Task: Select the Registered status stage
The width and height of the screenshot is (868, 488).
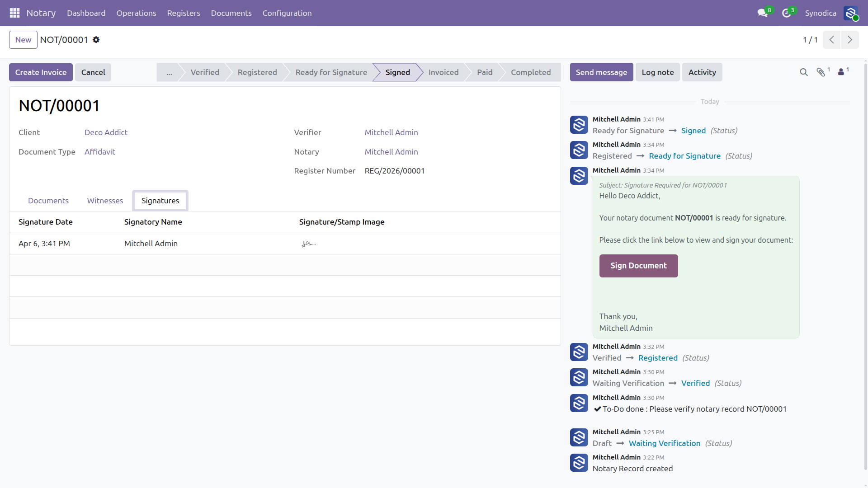Action: point(257,72)
